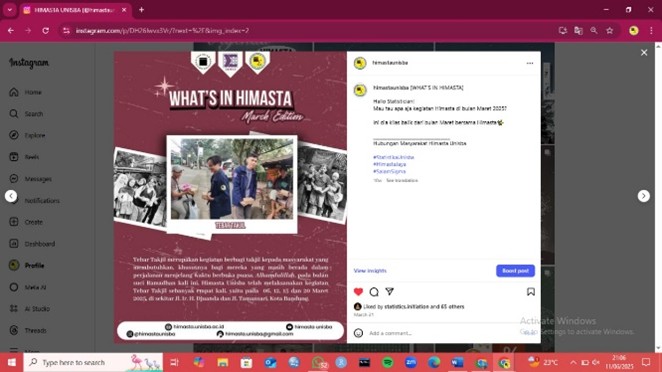Save the post with the bookmark icon
The image size is (662, 372).
pos(531,292)
